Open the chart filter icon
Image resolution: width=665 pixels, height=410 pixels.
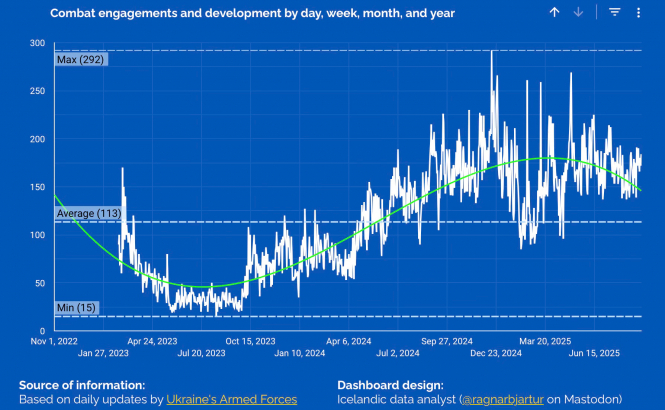[615, 12]
